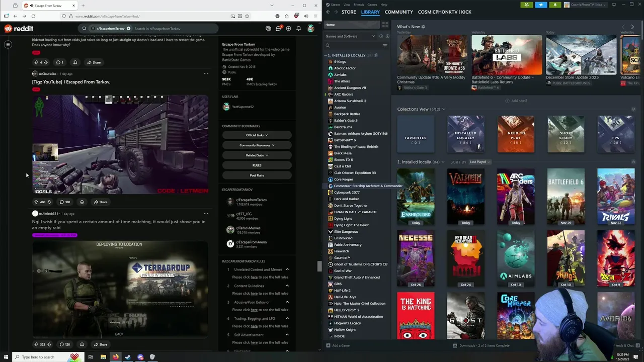Viewport: 644px width, 362px height.
Task: Collapse Content Guidelines rule
Action: tap(287, 286)
